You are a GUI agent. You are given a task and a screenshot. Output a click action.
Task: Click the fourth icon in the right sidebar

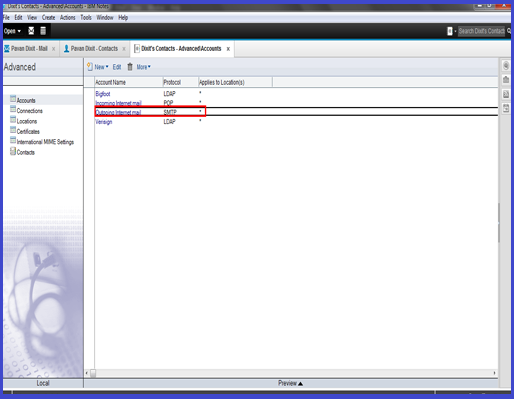(506, 108)
